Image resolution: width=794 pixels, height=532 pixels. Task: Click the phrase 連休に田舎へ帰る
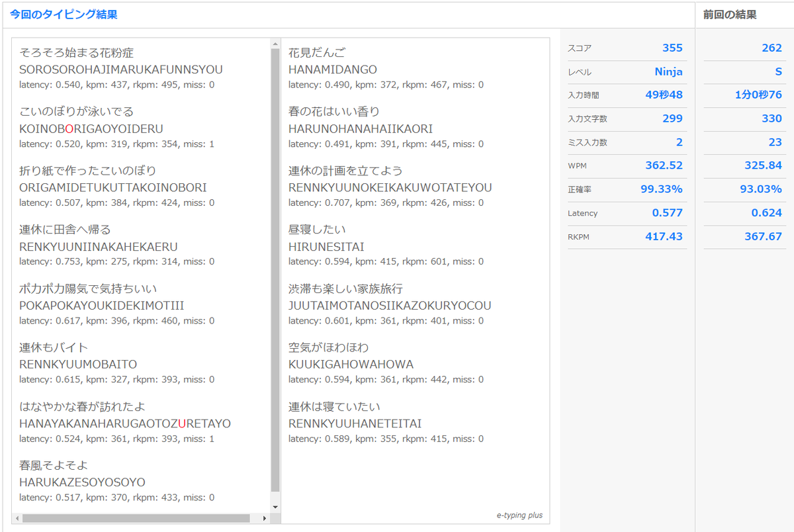(65, 230)
